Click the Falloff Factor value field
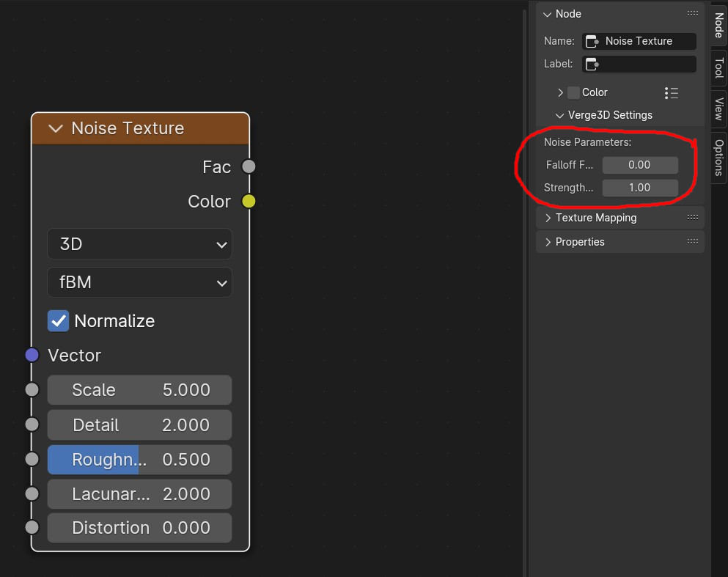The image size is (728, 577). tap(640, 165)
